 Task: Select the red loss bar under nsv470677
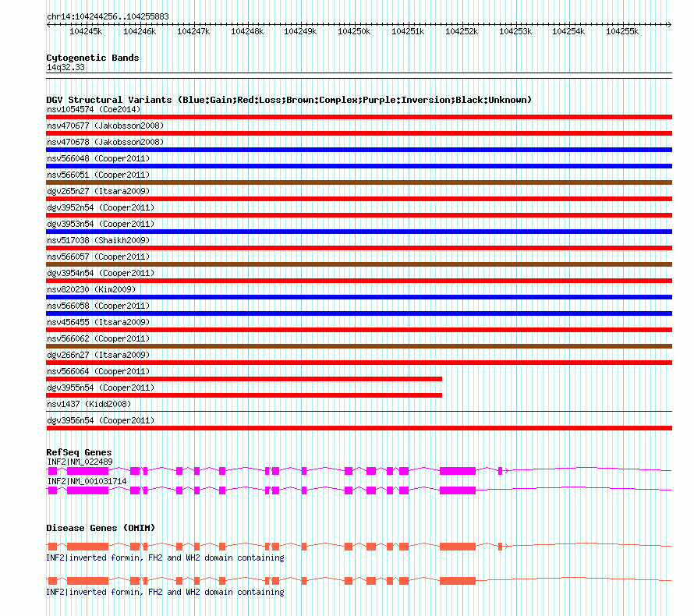(359, 133)
